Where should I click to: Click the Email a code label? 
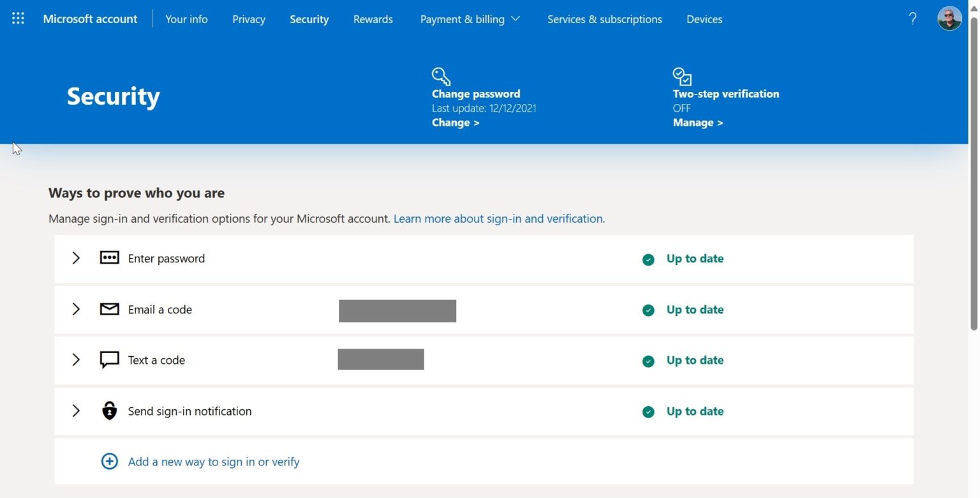160,310
